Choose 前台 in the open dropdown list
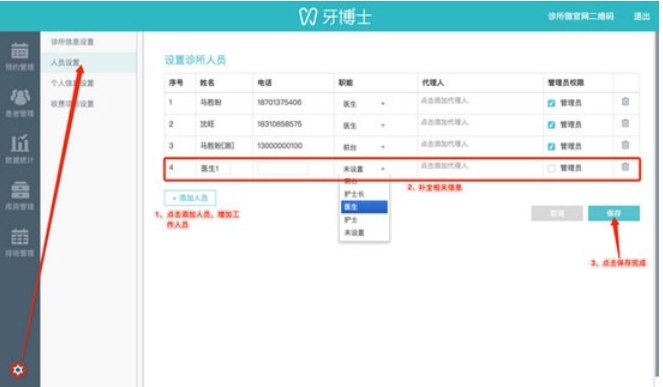 [364, 181]
